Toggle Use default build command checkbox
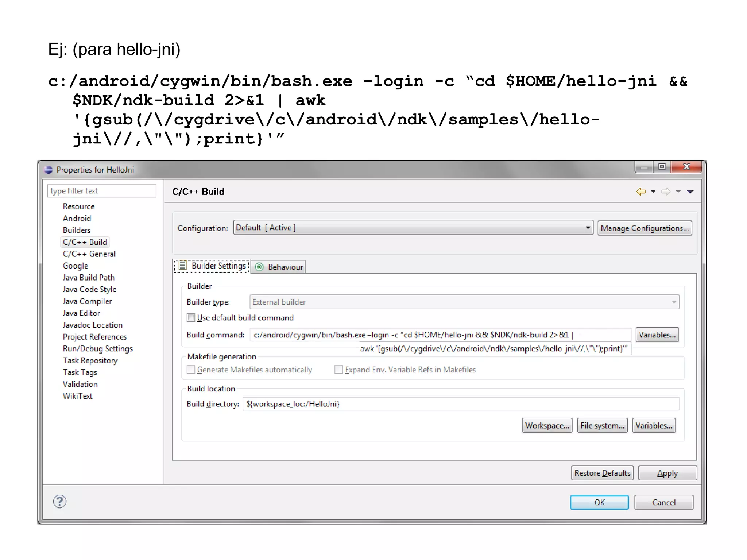The height and width of the screenshot is (560, 747). [191, 318]
